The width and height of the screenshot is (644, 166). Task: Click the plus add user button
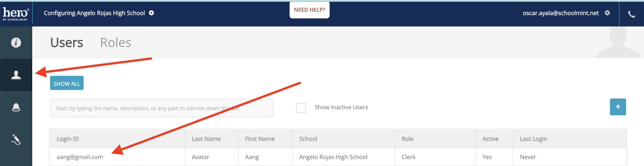point(617,107)
